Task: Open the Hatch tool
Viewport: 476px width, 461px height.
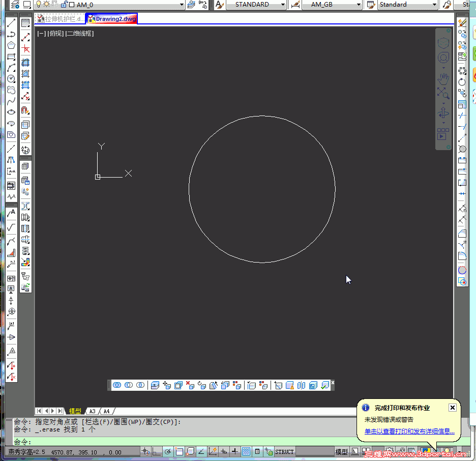Action: [x=25, y=23]
